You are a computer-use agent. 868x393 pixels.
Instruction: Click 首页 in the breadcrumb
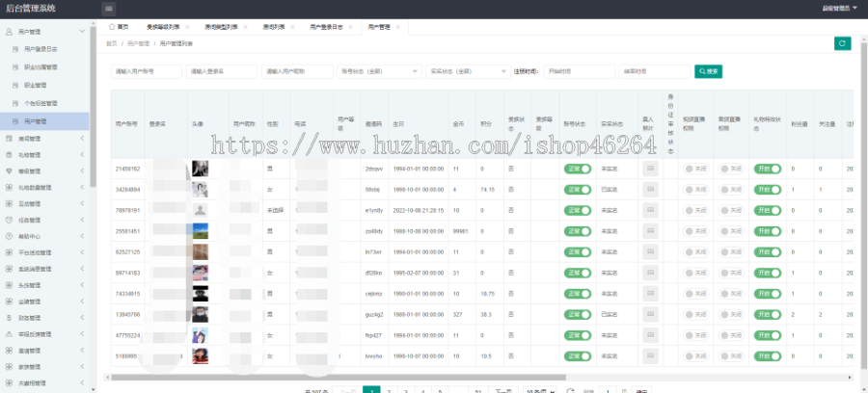tap(111, 43)
